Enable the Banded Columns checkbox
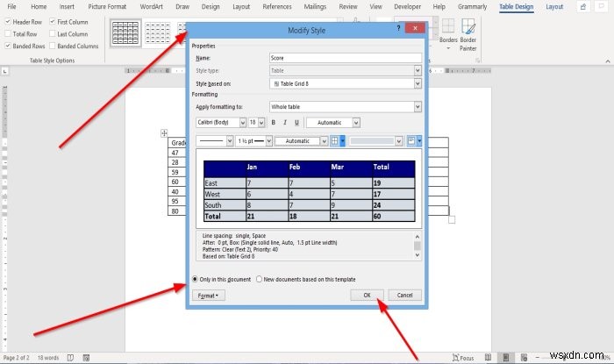Viewport: 614px width, 364px height. pos(53,46)
